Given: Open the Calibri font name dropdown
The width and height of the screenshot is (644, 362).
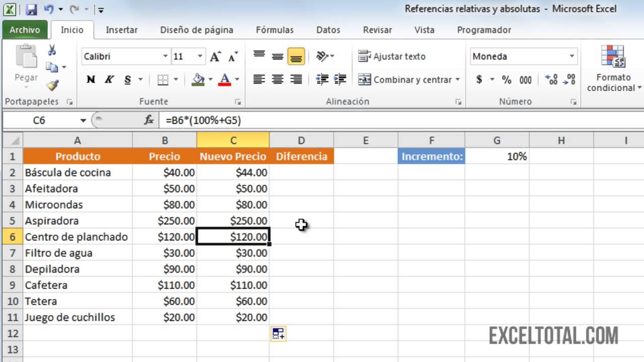Looking at the screenshot, I should 166,56.
